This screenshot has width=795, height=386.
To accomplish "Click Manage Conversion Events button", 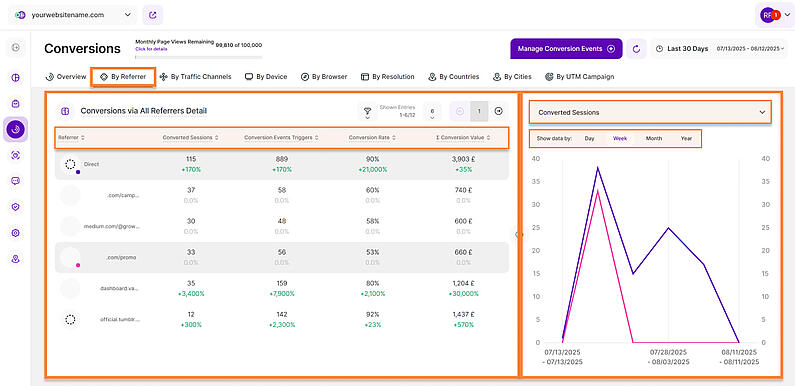I will pyautogui.click(x=566, y=49).
